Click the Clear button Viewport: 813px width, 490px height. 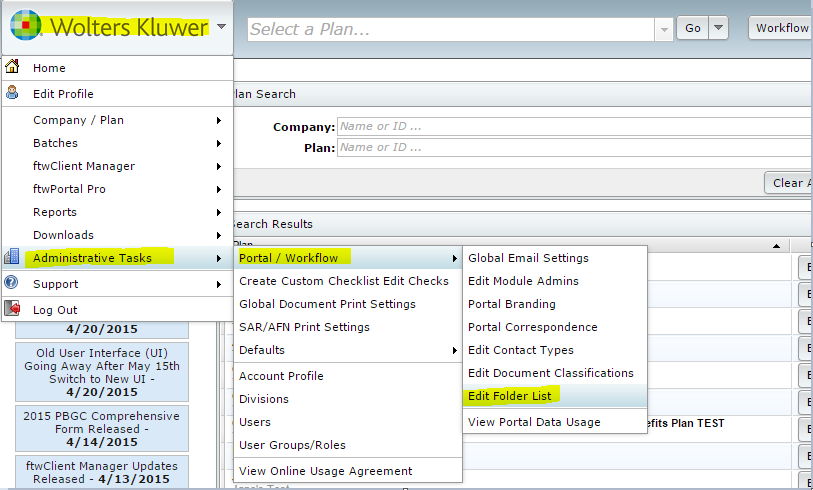[x=789, y=183]
